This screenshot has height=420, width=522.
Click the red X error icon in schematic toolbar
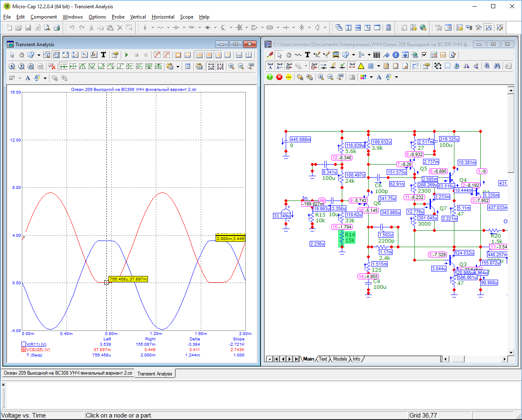coord(279,77)
